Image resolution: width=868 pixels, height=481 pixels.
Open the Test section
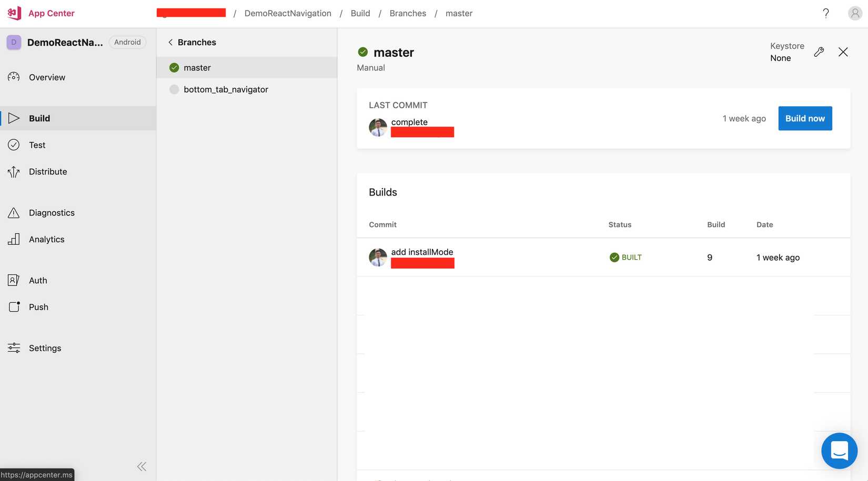[x=78, y=145]
